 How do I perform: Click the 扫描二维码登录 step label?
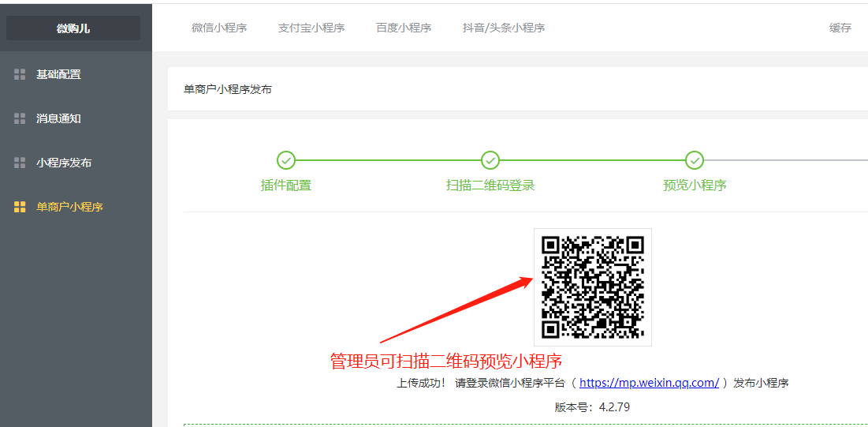(490, 185)
